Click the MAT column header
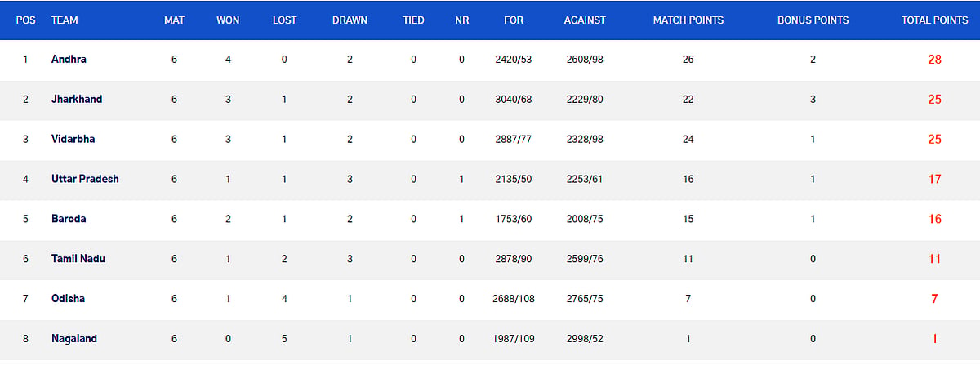Image resolution: width=980 pixels, height=365 pixels. (174, 20)
